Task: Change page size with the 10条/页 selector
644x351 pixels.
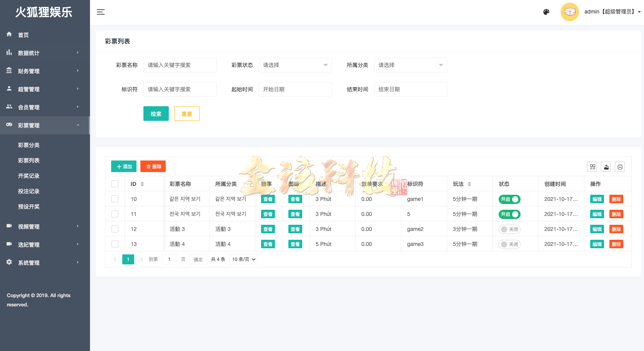Action: click(243, 259)
